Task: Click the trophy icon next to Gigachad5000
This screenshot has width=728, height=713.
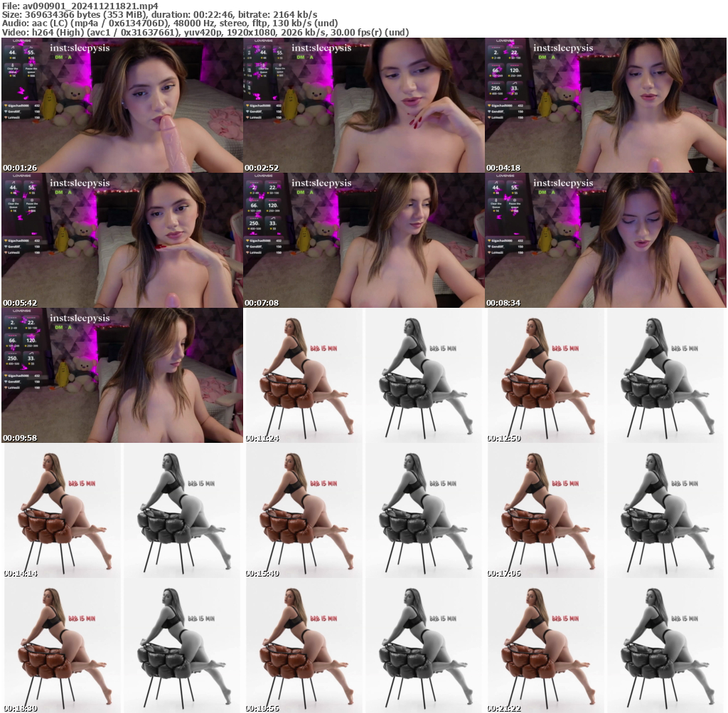Action: [6, 105]
